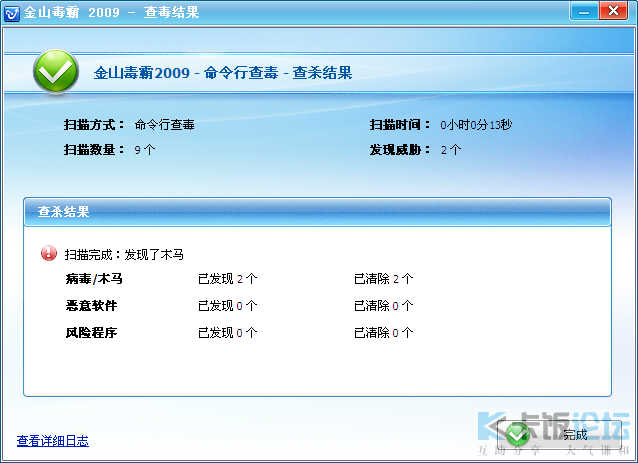
Task: Click the red warning alert icon
Action: (x=49, y=253)
